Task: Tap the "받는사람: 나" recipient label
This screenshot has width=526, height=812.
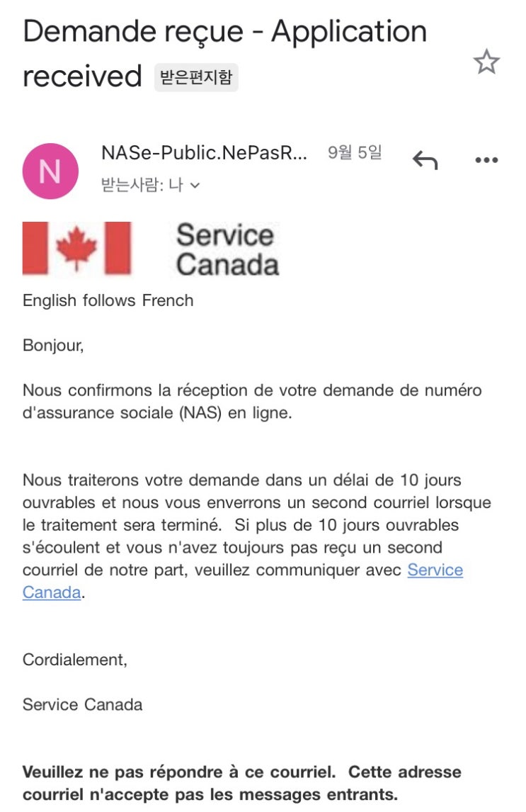Action: point(142,185)
